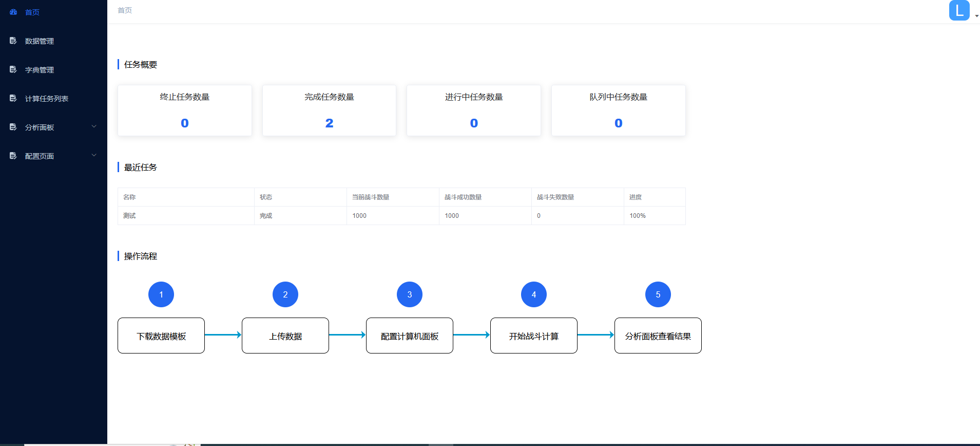Select the 分析面板 menu label
This screenshot has width=980, height=446.
click(40, 127)
